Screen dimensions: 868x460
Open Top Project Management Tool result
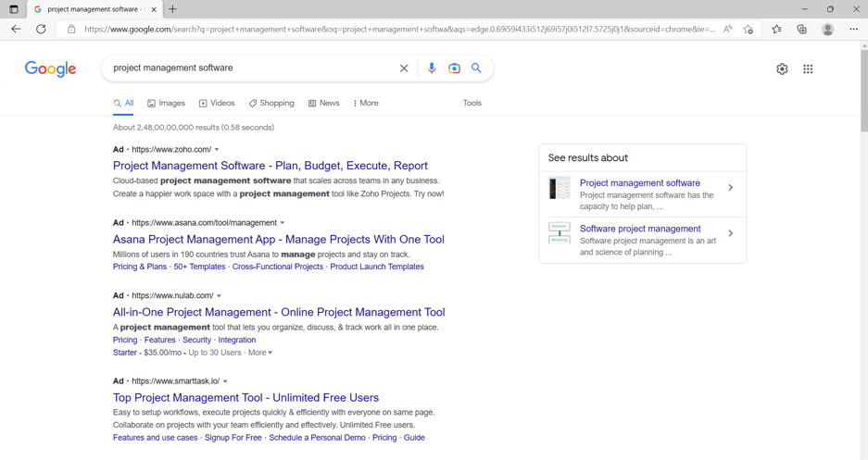pyautogui.click(x=245, y=397)
